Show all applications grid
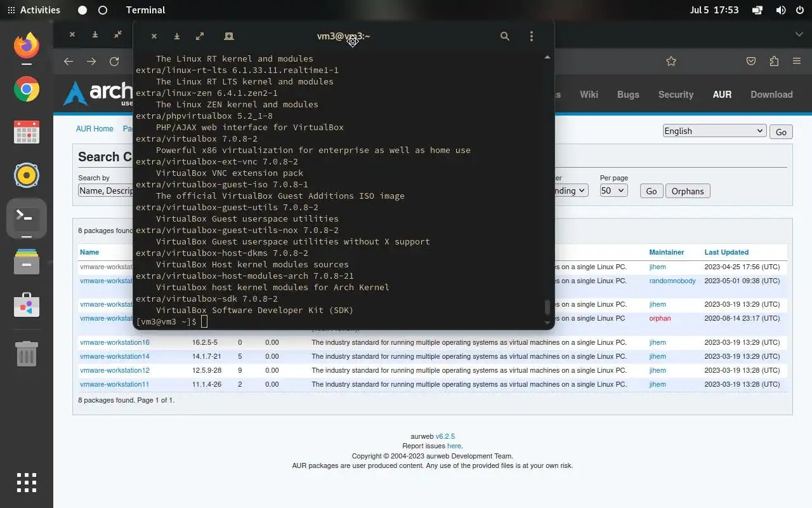Viewport: 812px width, 508px height. (x=27, y=483)
